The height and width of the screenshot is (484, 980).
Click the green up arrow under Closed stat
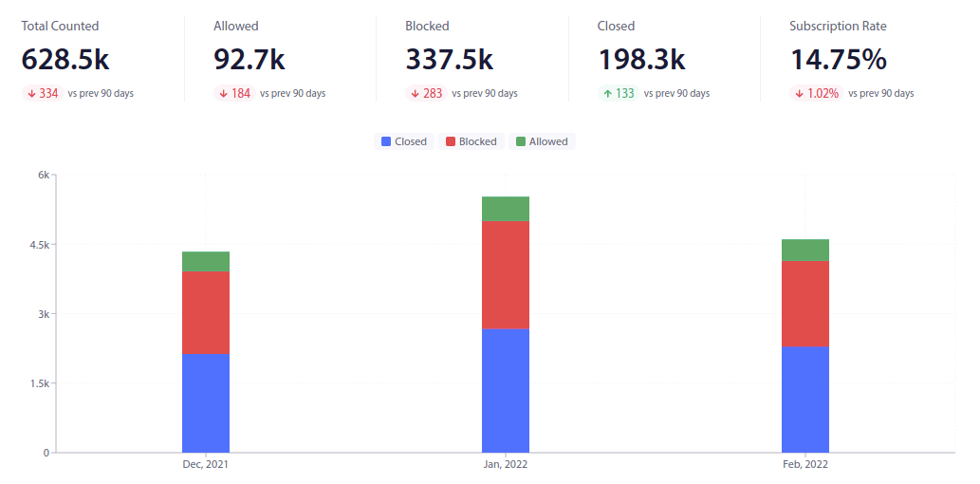pos(607,93)
